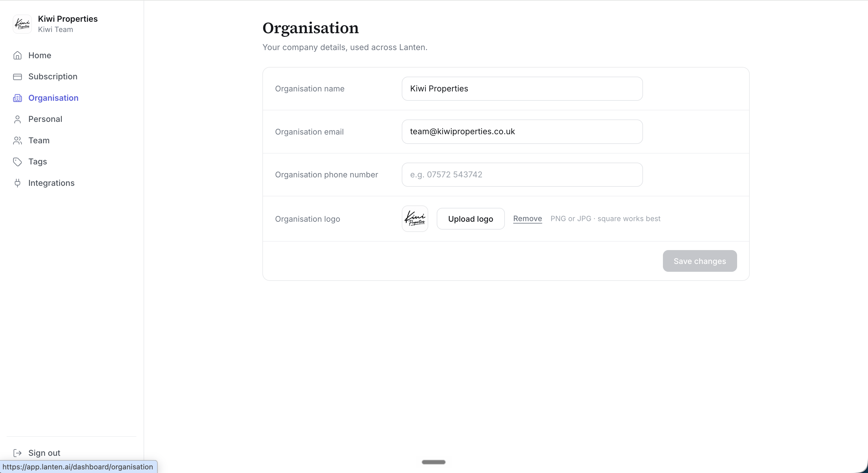Click the 'Organisation email' label
The height and width of the screenshot is (473, 868).
coord(309,132)
